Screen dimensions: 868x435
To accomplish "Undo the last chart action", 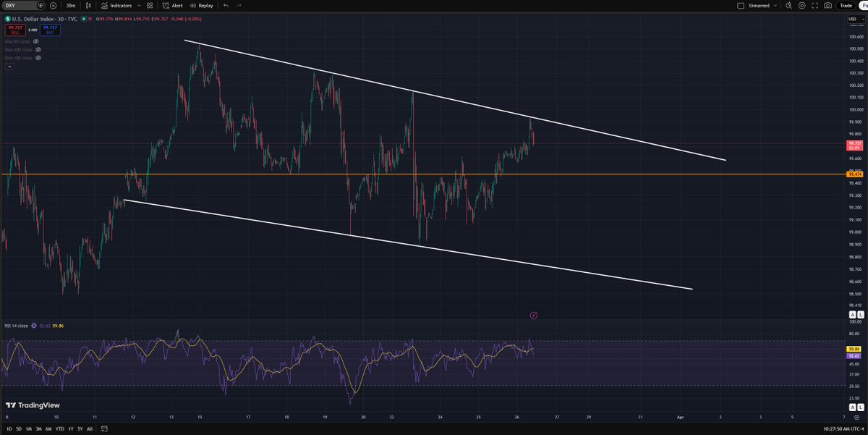I will 226,5.
